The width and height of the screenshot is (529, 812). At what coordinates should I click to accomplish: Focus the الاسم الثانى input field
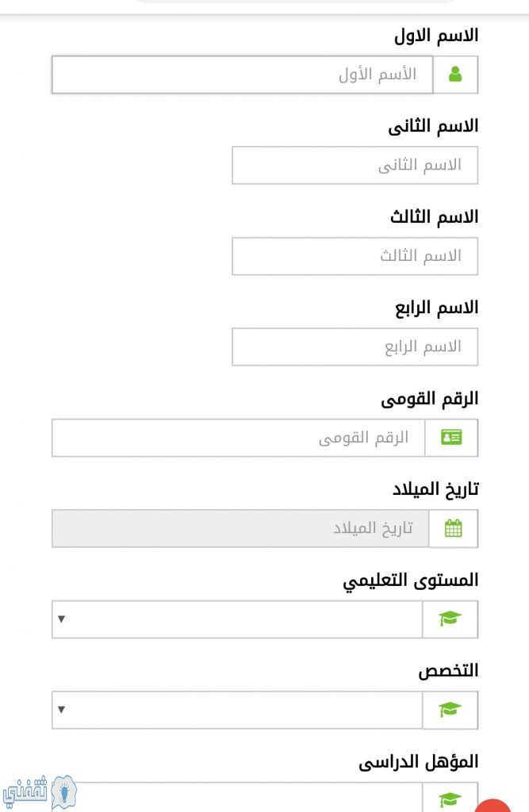pyautogui.click(x=355, y=165)
